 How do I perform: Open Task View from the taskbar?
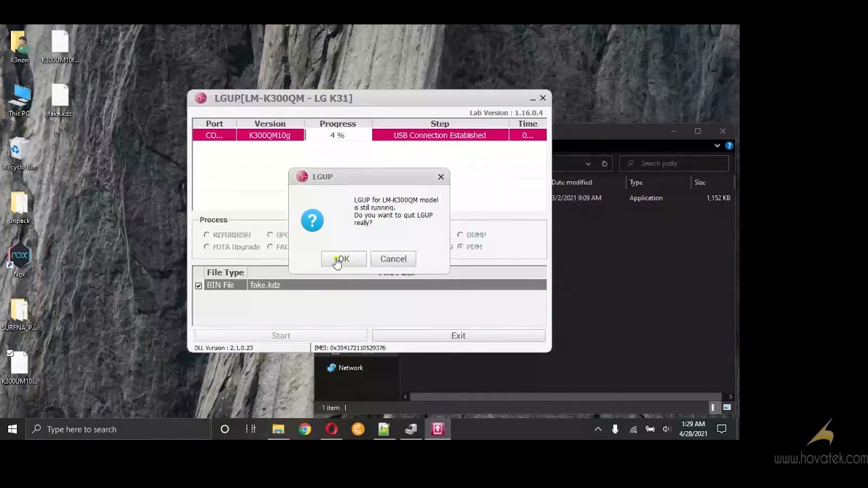251,429
